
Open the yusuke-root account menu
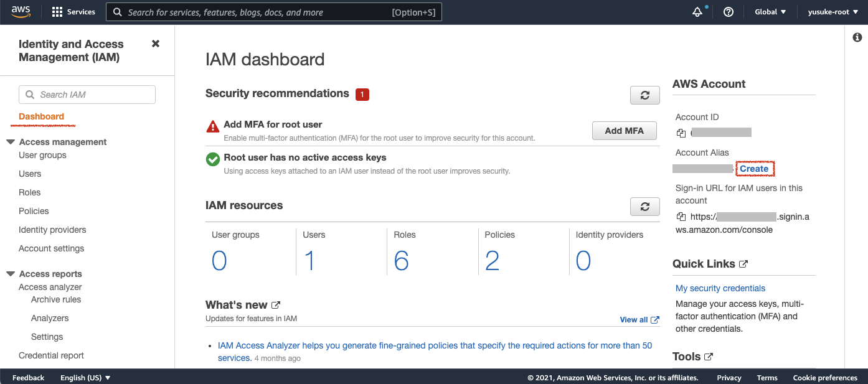point(833,12)
